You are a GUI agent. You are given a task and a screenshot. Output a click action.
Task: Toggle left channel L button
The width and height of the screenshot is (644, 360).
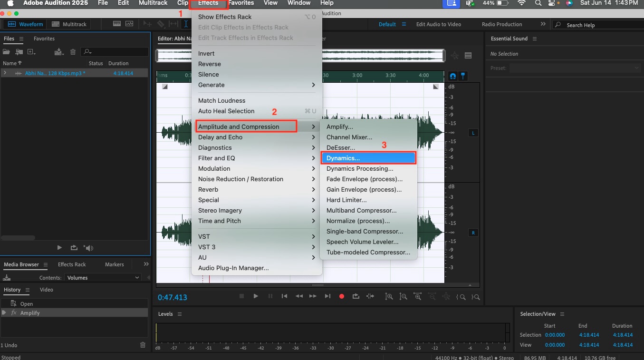tap(473, 133)
